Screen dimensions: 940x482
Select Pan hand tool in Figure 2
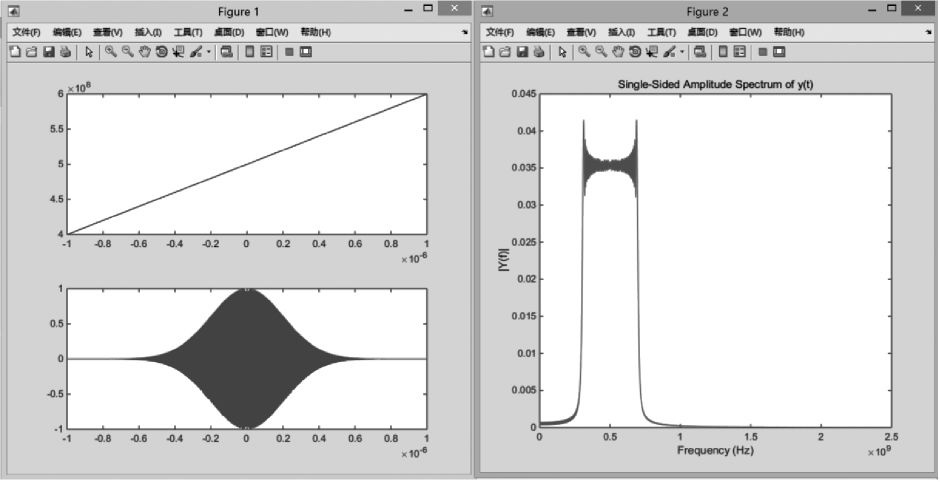tap(618, 52)
